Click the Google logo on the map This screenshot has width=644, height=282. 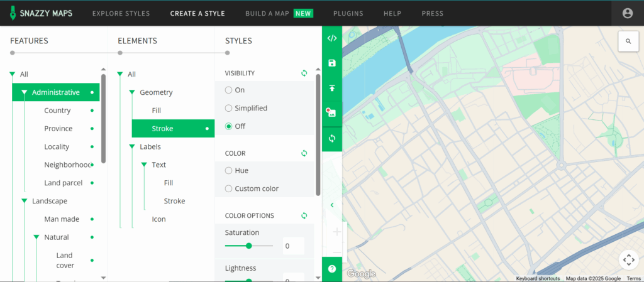[361, 273]
